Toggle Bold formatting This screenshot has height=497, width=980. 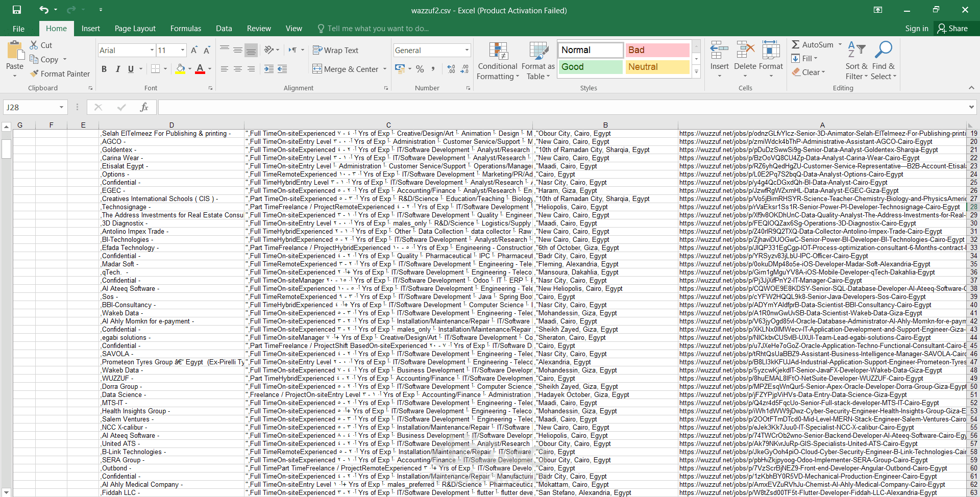coord(104,69)
